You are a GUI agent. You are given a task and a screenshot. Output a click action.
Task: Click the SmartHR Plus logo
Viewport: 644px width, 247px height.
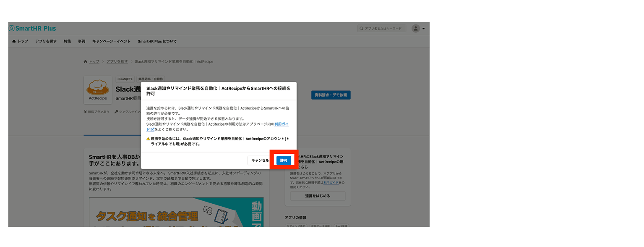(32, 29)
